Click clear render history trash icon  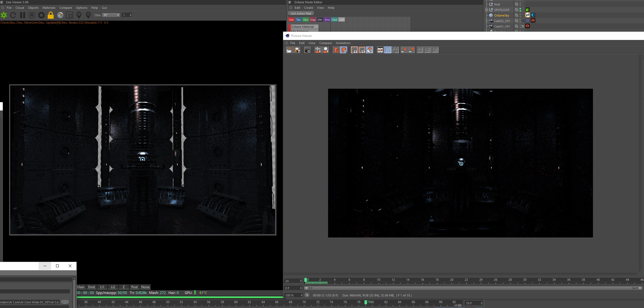tap(336, 50)
